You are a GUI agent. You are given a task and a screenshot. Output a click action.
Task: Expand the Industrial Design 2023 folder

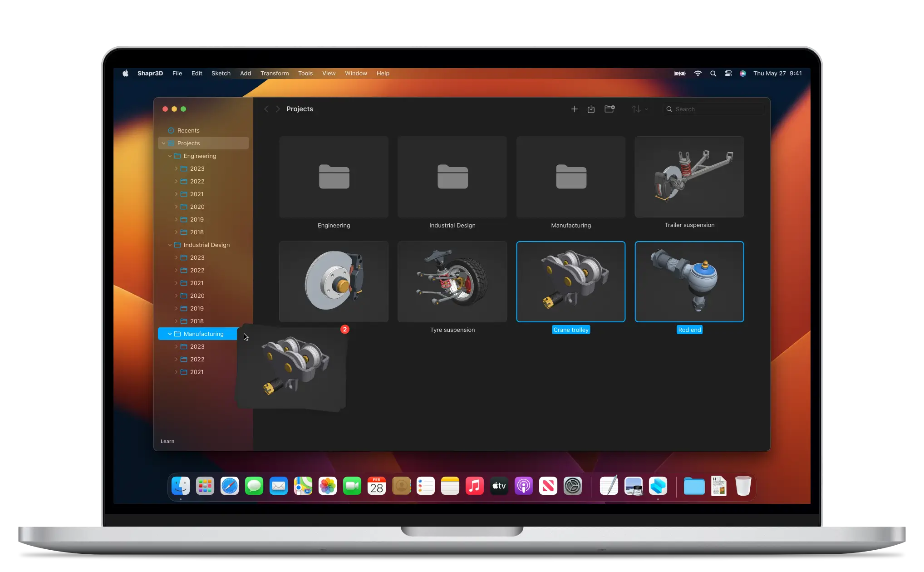[x=177, y=257]
